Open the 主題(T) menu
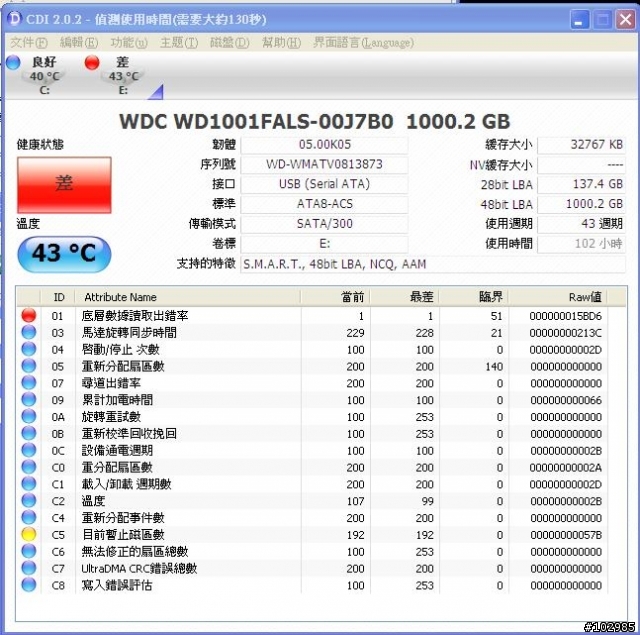640x635 pixels. tap(179, 42)
